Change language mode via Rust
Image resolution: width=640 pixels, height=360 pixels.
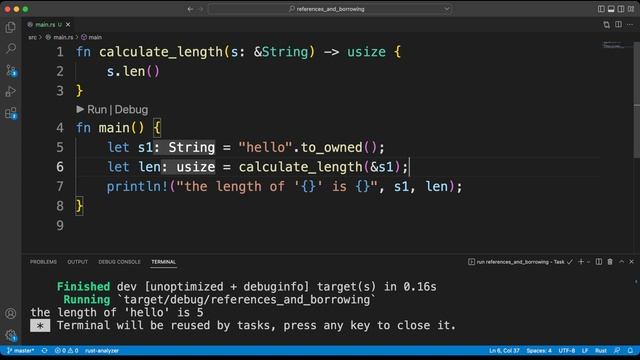[600, 351]
